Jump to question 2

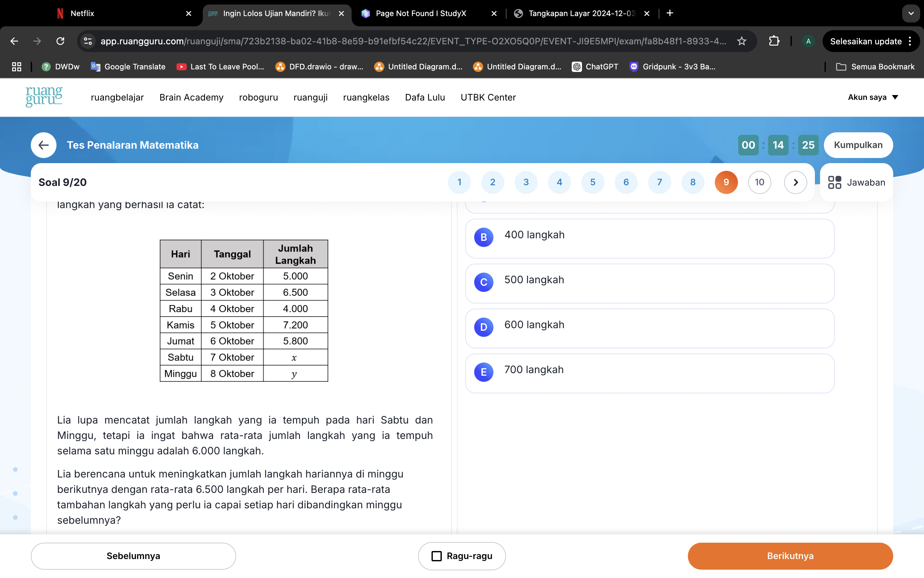coord(492,182)
